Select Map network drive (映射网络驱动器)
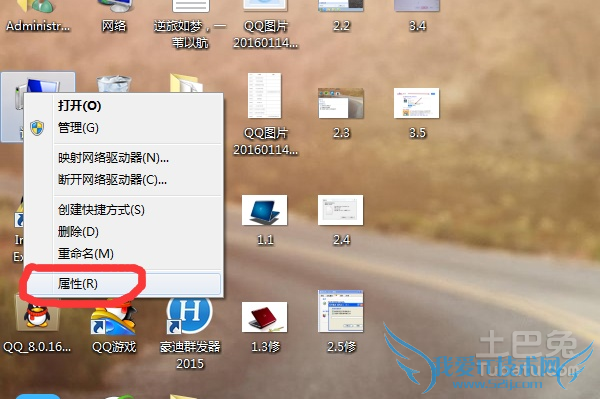The width and height of the screenshot is (600, 399). point(124,158)
